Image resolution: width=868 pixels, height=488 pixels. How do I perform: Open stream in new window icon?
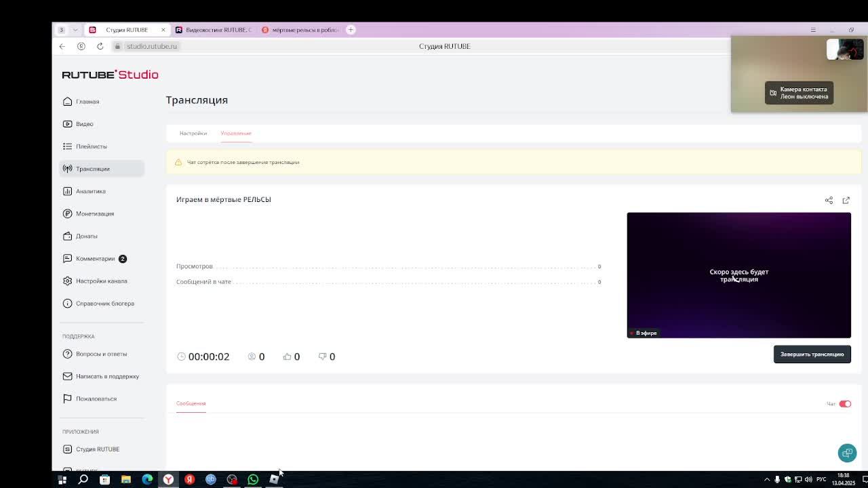pyautogui.click(x=846, y=200)
